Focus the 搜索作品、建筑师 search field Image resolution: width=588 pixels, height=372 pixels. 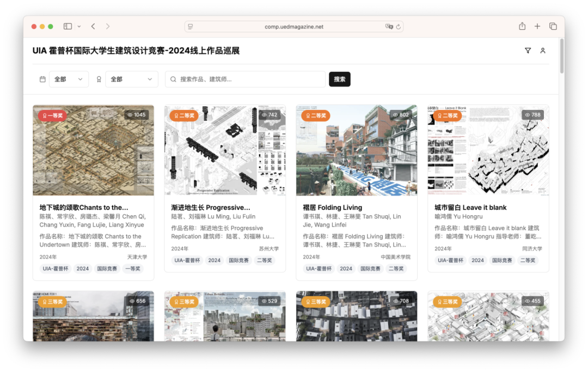click(245, 79)
